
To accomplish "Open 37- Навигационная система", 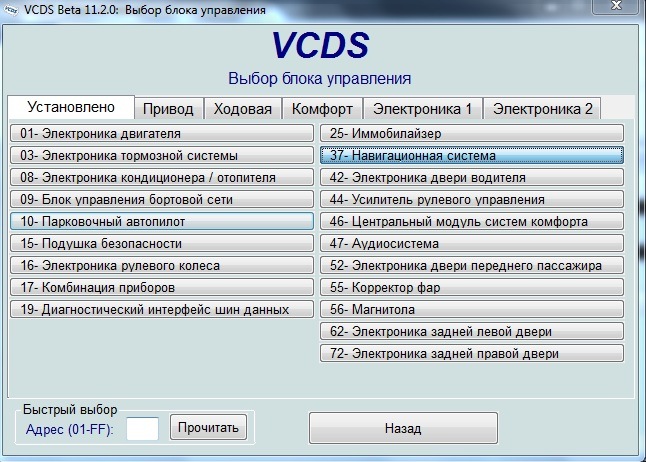I will click(x=472, y=155).
